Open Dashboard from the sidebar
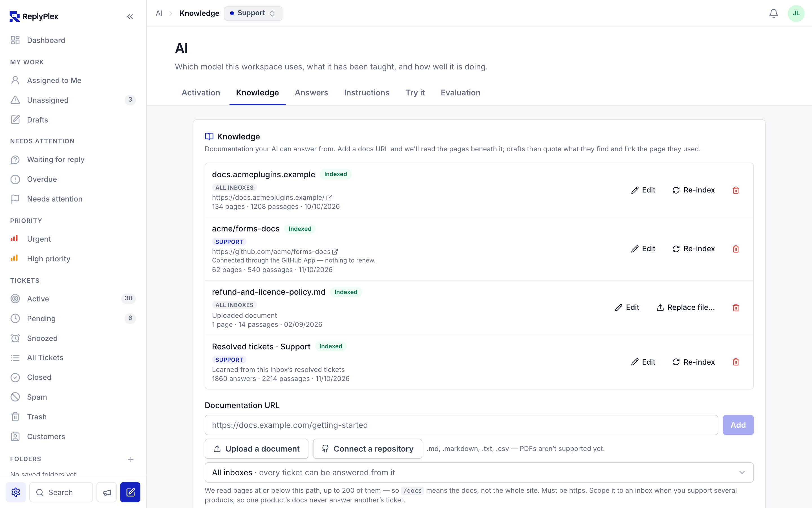 pyautogui.click(x=73, y=40)
